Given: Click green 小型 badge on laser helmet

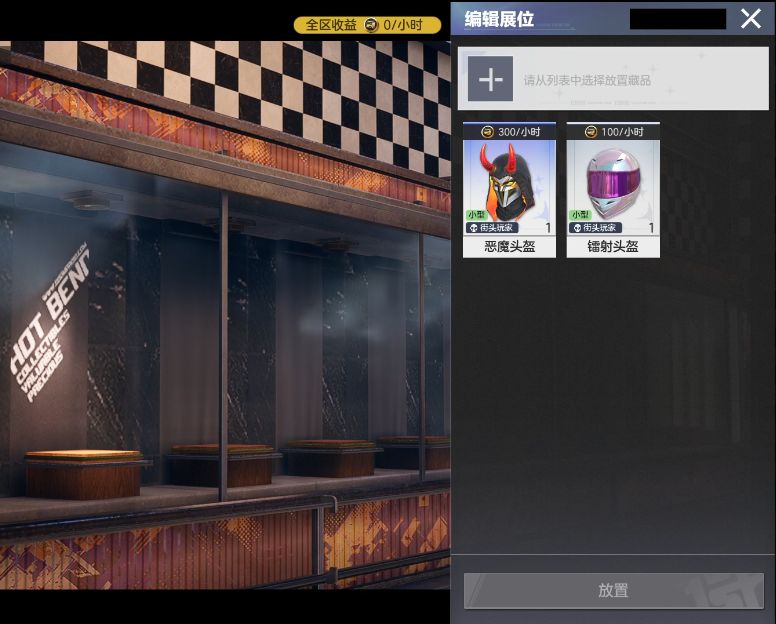Looking at the screenshot, I should coord(580,215).
